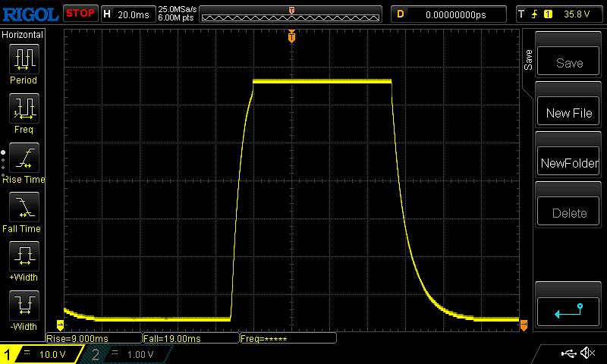Select the +Width measurement icon
The height and width of the screenshot is (364, 607).
point(24,256)
